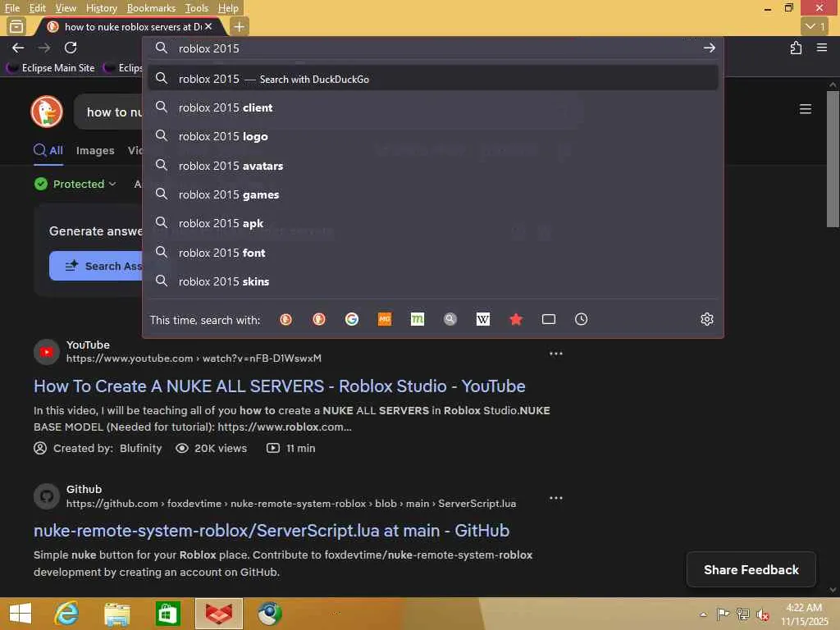
Task: Click the DuckDuckGo logo on the page
Action: (47, 112)
